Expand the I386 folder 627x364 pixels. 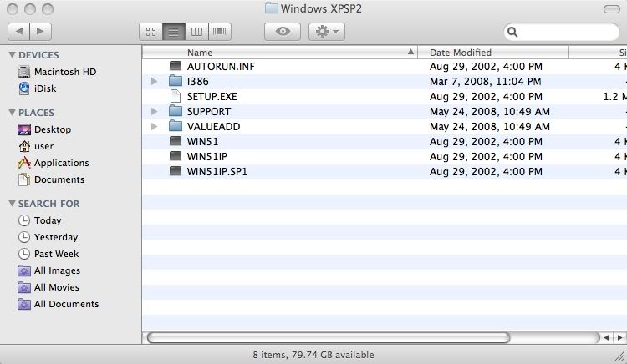tap(155, 82)
